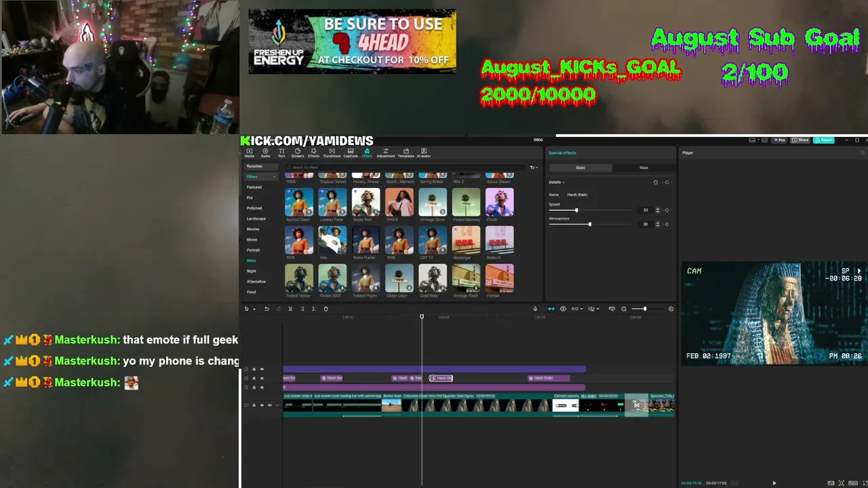
Task: Open the Stickers panel tab
Action: (298, 153)
